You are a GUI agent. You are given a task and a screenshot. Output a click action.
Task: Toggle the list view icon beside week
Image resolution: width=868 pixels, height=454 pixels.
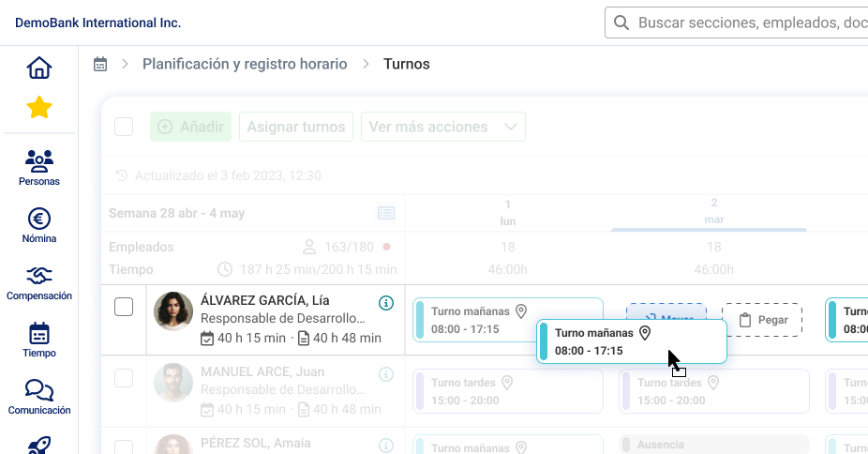[386, 213]
